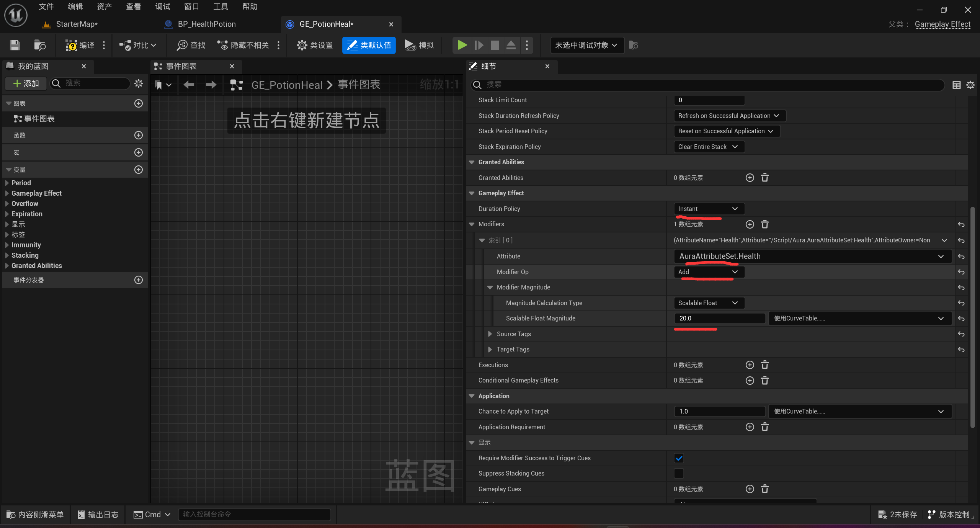
Task: Add a new function with 函数 plus icon
Action: (139, 135)
